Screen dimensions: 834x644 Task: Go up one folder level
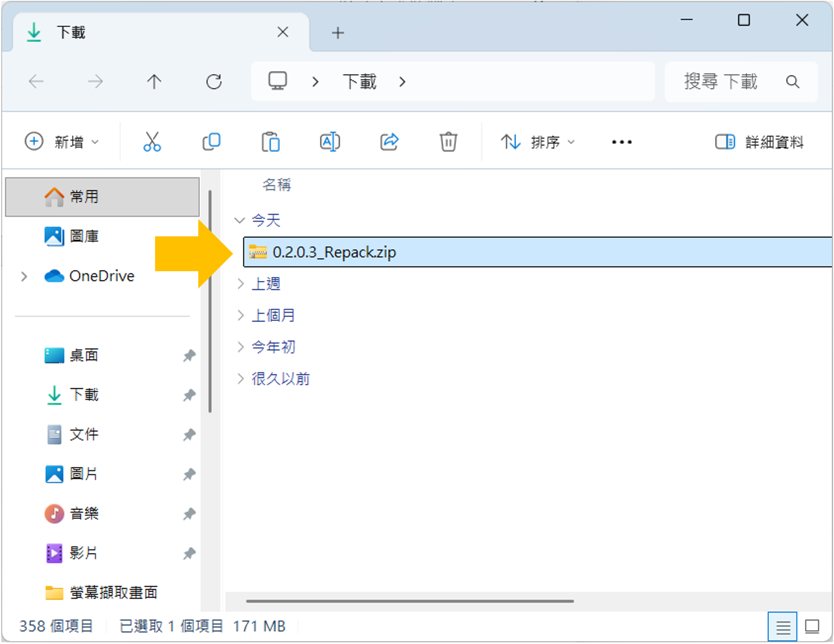click(x=154, y=82)
